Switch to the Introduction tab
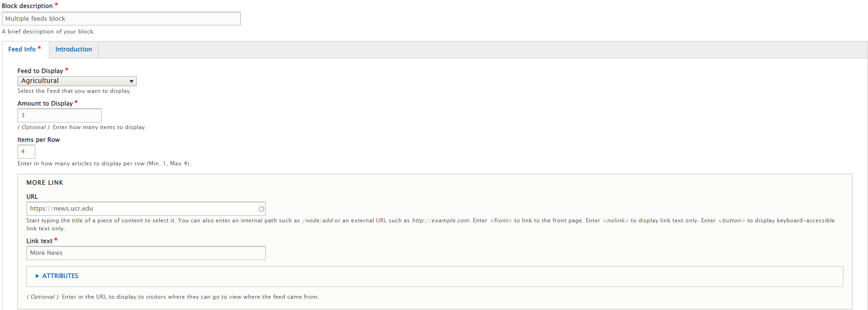 point(74,49)
